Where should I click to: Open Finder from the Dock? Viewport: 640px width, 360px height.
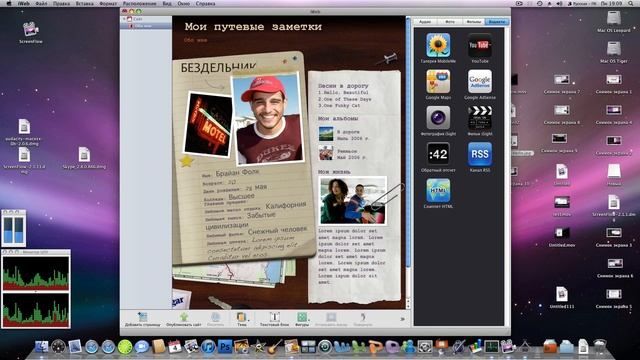pos(42,347)
